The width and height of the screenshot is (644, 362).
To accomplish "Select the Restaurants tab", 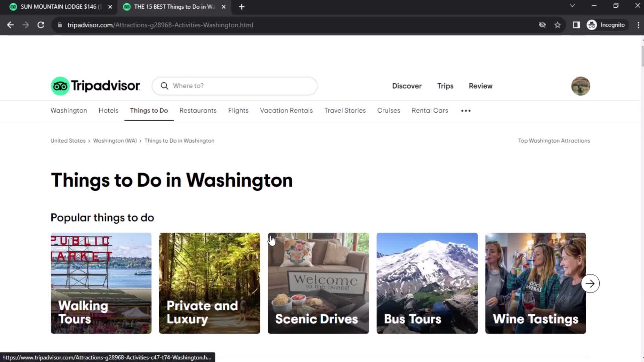I will (198, 110).
